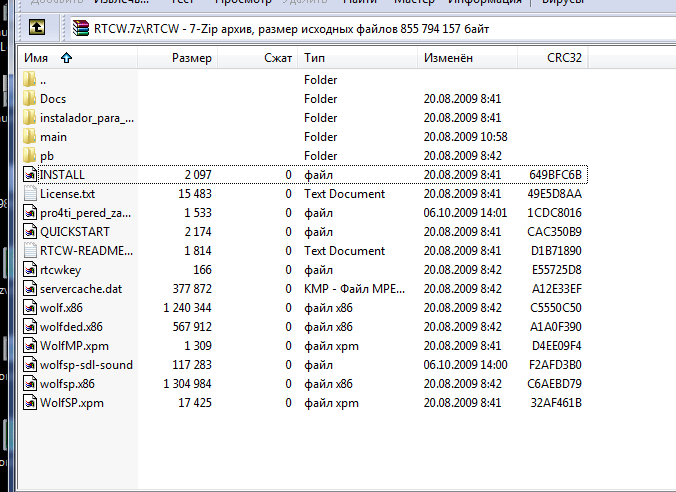Viewport: 676px width, 492px height.
Task: Click the parent '..' folder icon
Action: click(x=30, y=79)
